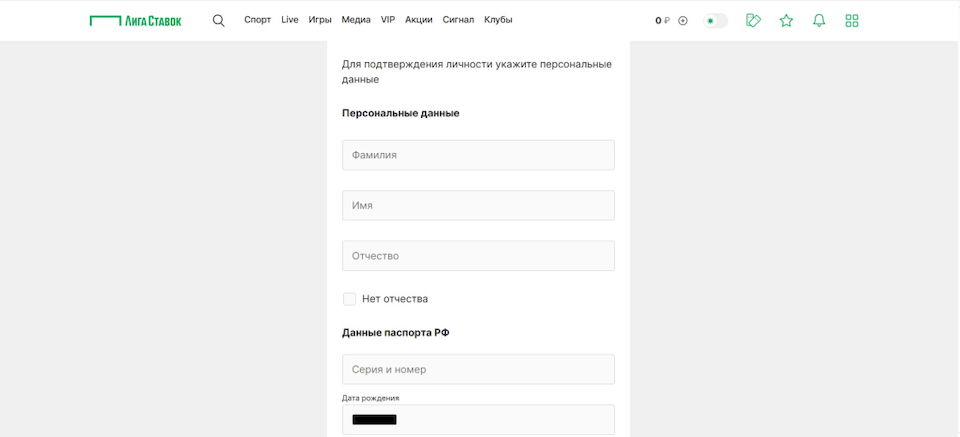The height and width of the screenshot is (437, 960).
Task: Open the search magnifier icon
Action: pos(219,20)
